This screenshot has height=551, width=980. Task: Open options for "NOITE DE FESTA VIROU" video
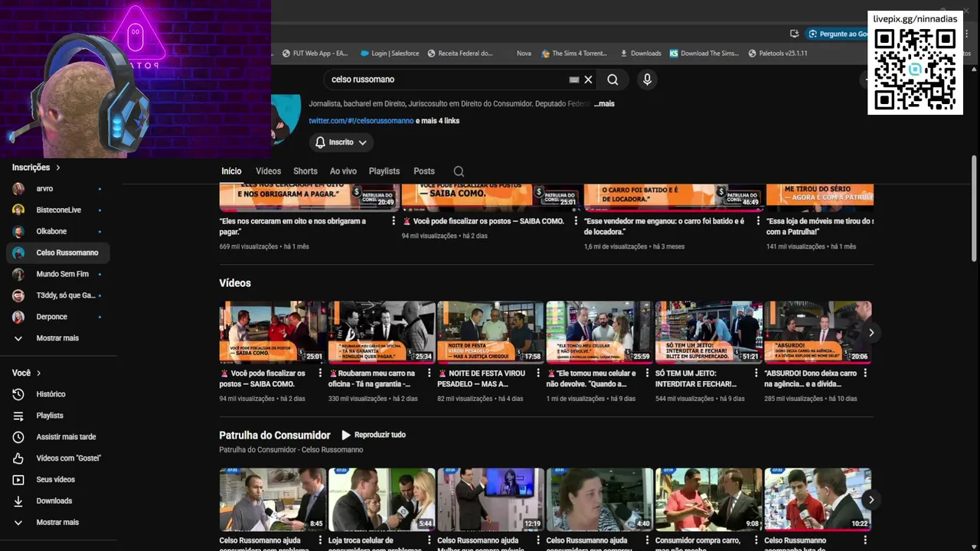click(537, 373)
